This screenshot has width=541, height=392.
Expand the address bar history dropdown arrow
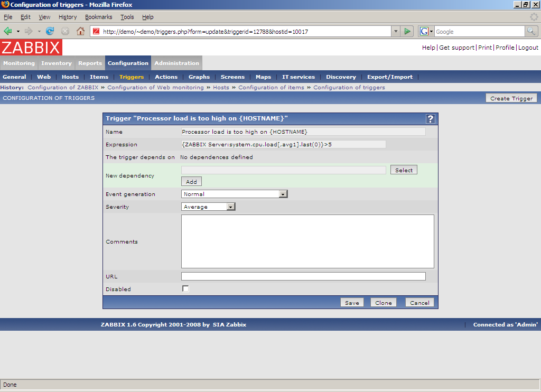[x=396, y=31]
